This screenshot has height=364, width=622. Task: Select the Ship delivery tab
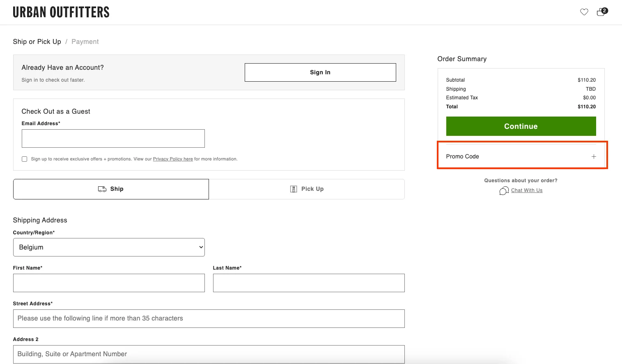tap(111, 189)
